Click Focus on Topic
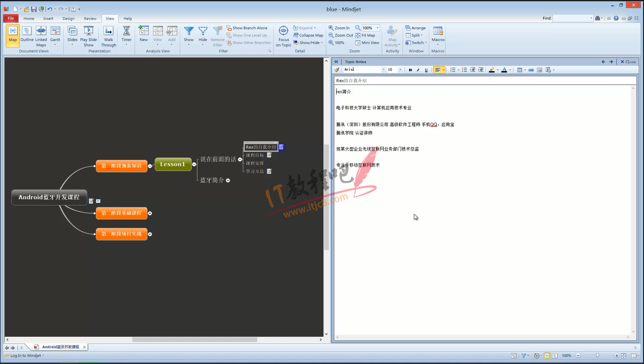The height and width of the screenshot is (364, 644). pos(284,36)
